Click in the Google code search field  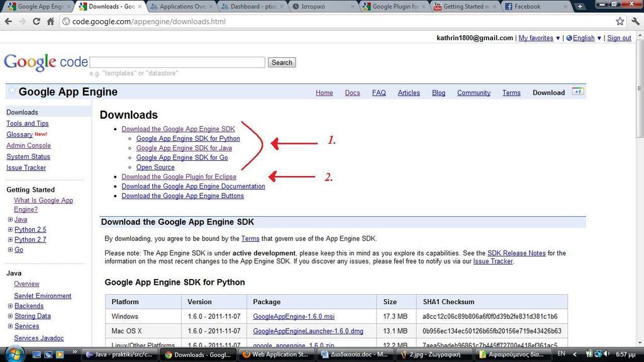177,62
